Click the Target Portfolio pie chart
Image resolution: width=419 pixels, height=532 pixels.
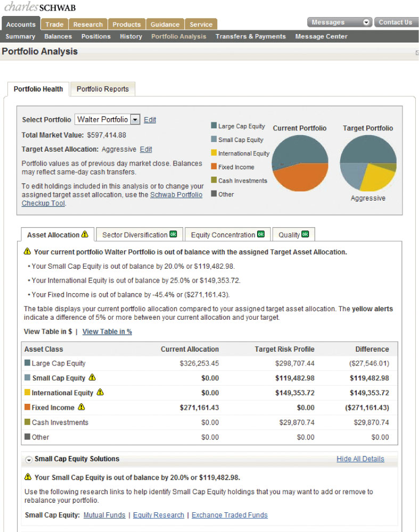click(x=368, y=163)
